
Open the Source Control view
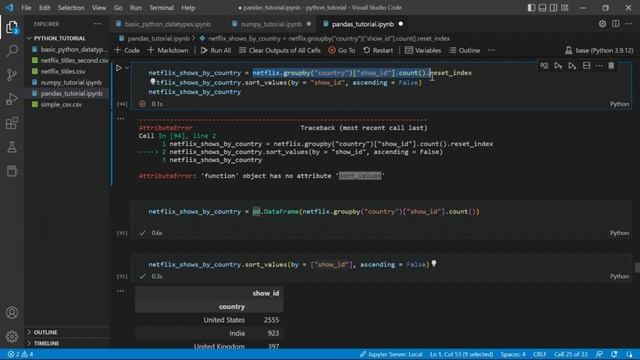(x=12, y=75)
